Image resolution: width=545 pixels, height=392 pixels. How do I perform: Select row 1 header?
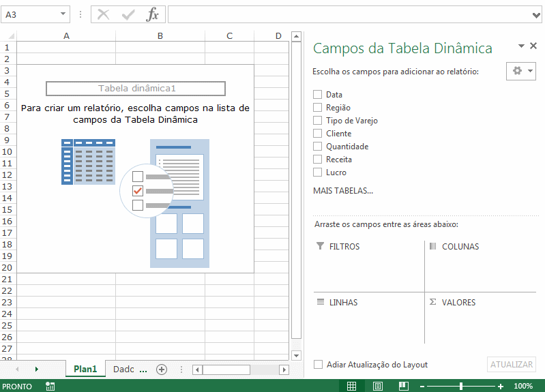(7, 47)
